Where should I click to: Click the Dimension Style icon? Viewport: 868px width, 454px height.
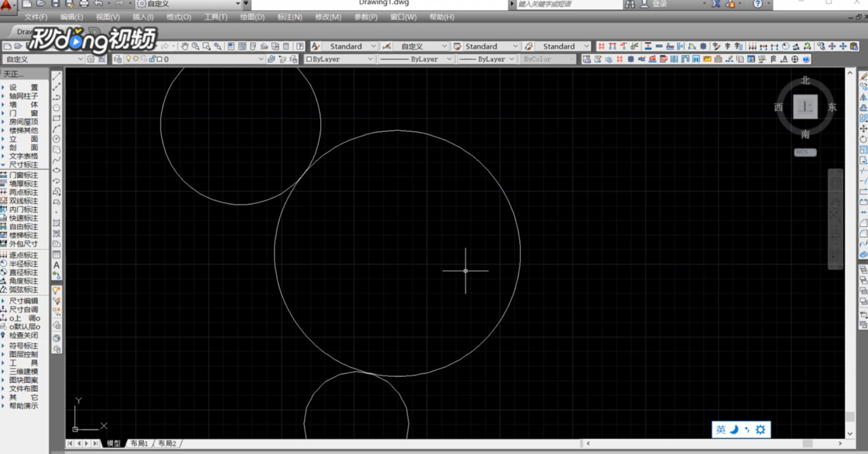point(386,46)
